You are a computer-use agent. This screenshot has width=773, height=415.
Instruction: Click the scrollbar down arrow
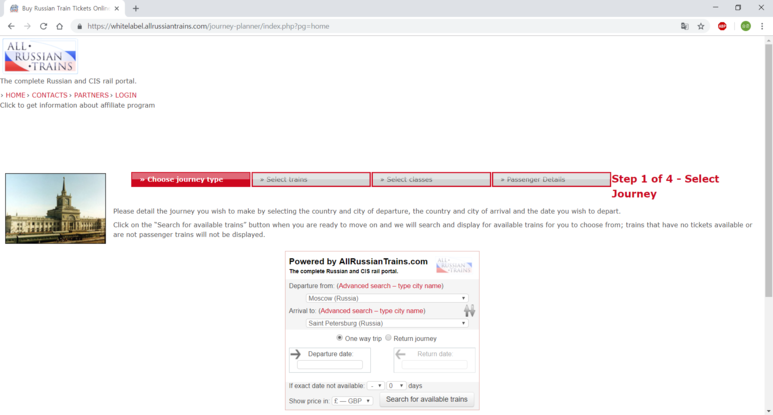pyautogui.click(x=768, y=411)
